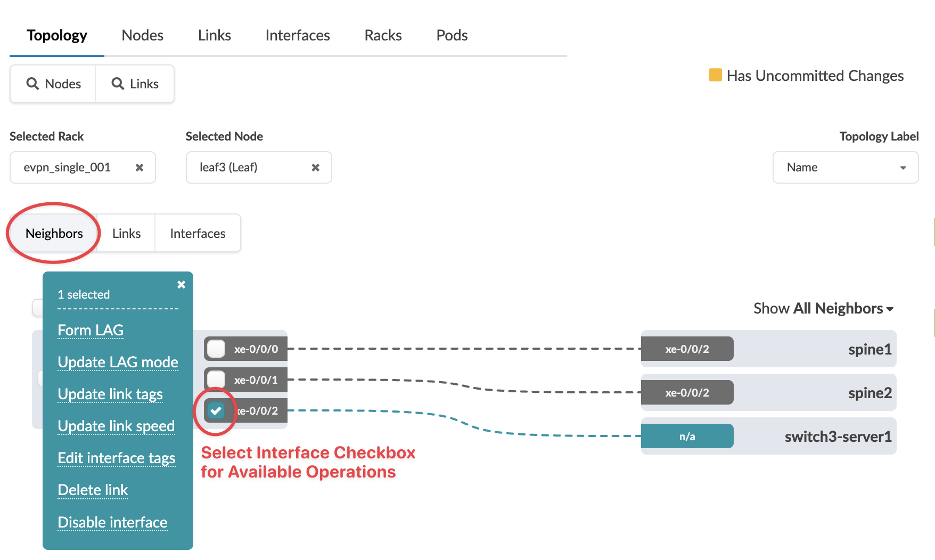935x560 pixels.
Task: Clear the evpn_single_001 rack selection
Action: (140, 167)
